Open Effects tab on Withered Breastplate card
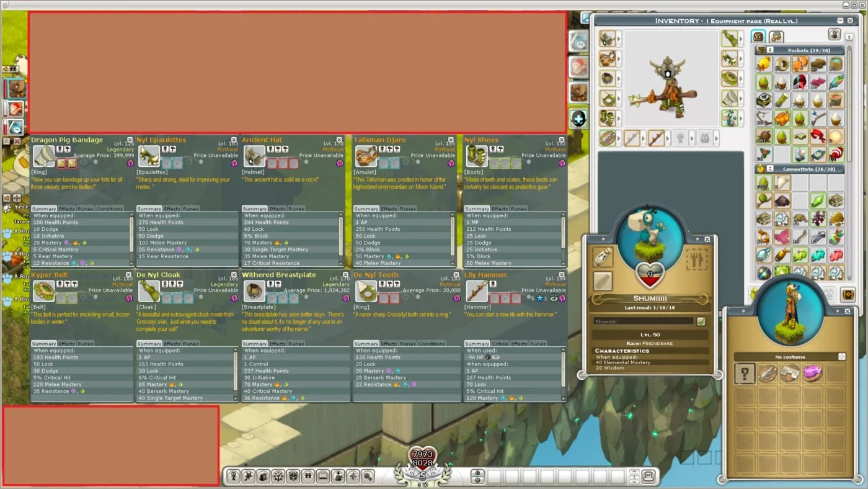The image size is (868, 489). [277, 343]
